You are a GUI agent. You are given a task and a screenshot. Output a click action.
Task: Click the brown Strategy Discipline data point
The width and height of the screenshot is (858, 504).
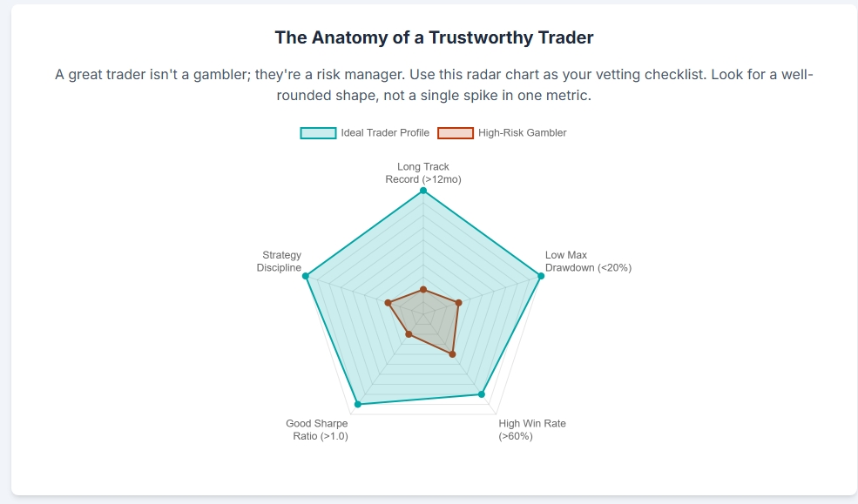(x=388, y=303)
